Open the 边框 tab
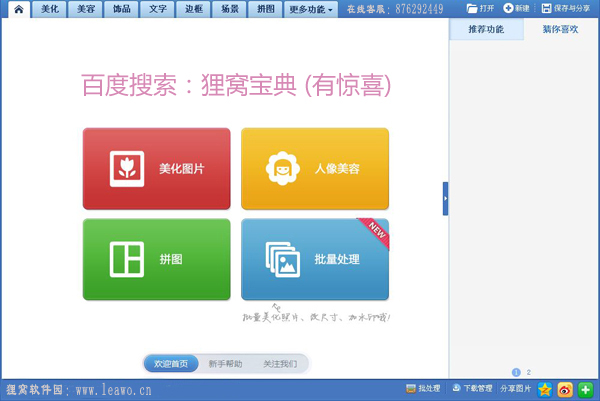Viewport: 600px width, 401px height. click(193, 9)
